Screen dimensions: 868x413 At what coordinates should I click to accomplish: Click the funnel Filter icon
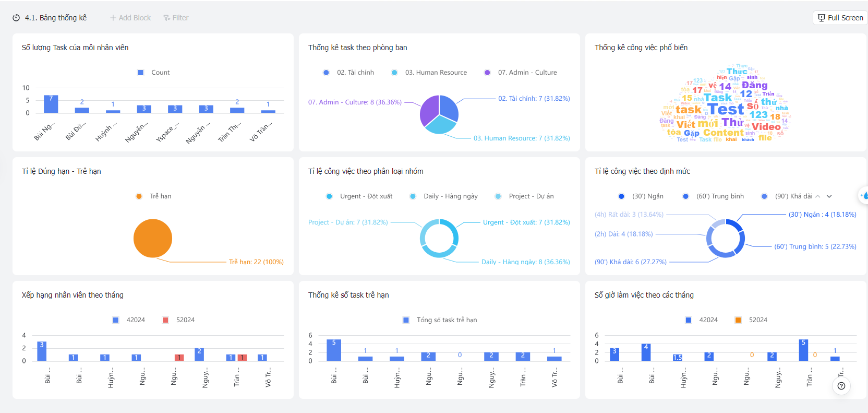pyautogui.click(x=166, y=18)
